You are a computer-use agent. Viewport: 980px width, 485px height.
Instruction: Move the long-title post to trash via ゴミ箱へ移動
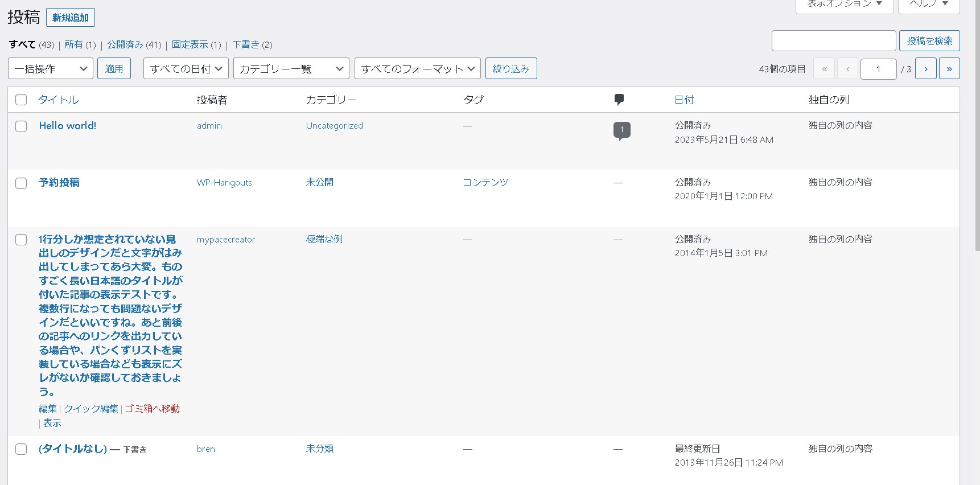[152, 409]
